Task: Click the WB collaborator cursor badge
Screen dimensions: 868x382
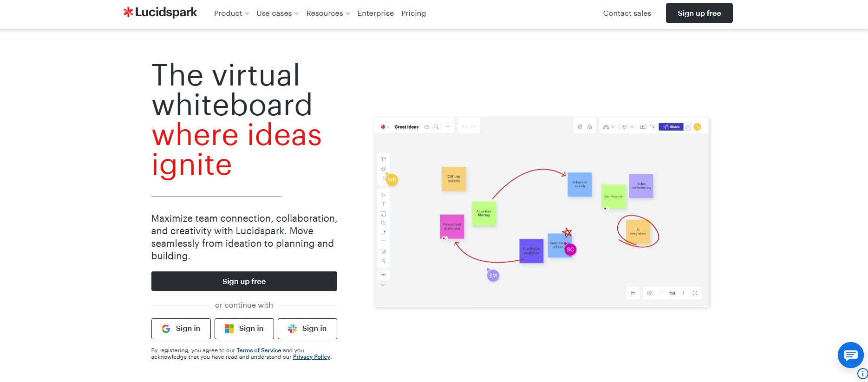Action: click(392, 180)
